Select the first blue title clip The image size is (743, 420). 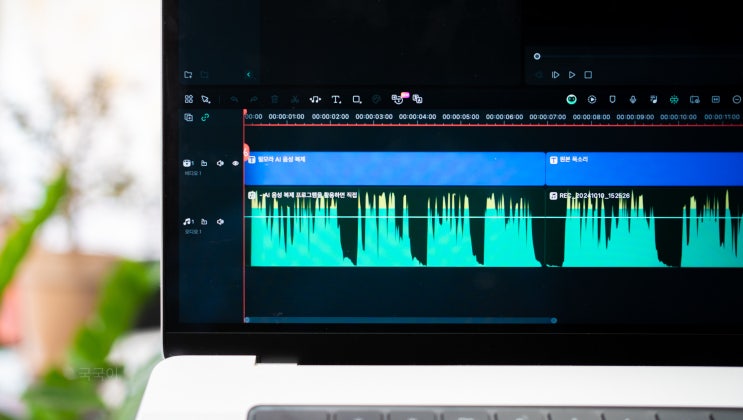(395, 169)
